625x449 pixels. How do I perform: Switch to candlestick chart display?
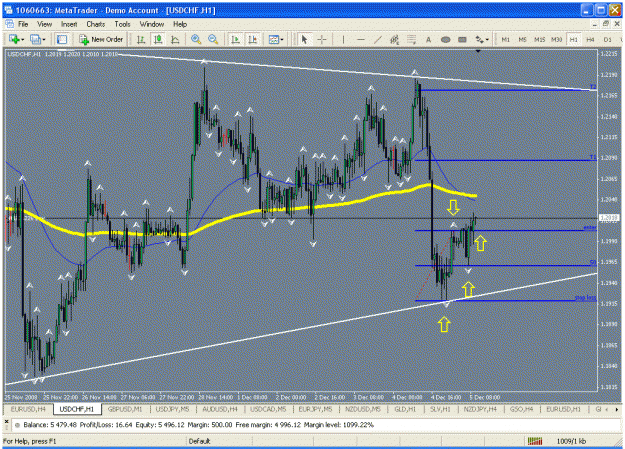pos(158,39)
